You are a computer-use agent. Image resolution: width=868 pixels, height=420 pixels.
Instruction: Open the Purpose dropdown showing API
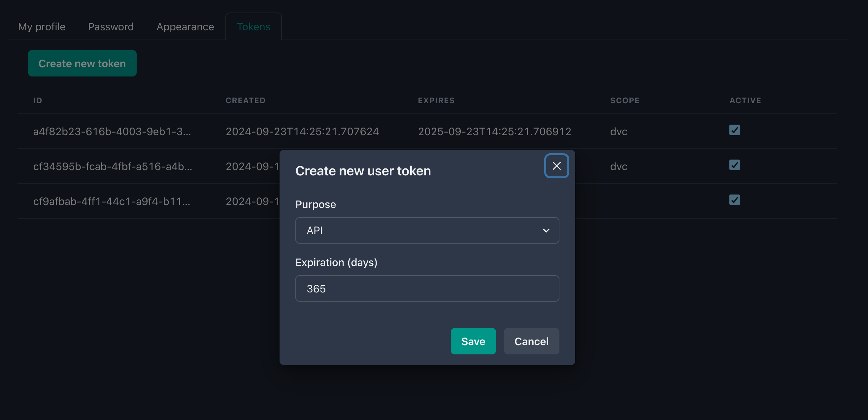[x=427, y=230]
